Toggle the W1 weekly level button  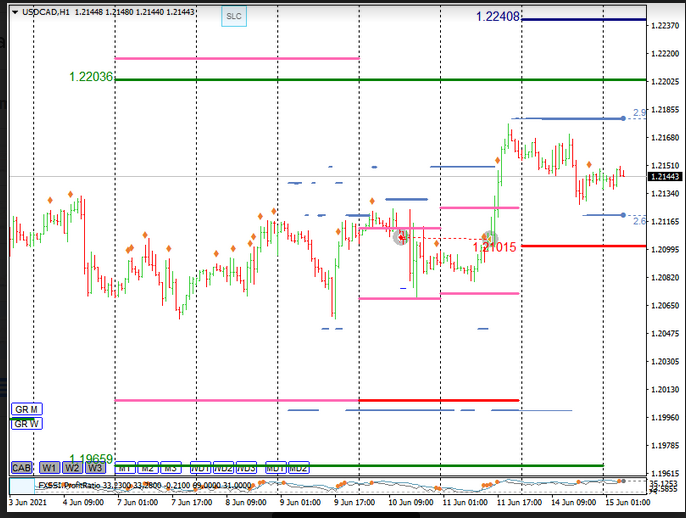pyautogui.click(x=49, y=468)
